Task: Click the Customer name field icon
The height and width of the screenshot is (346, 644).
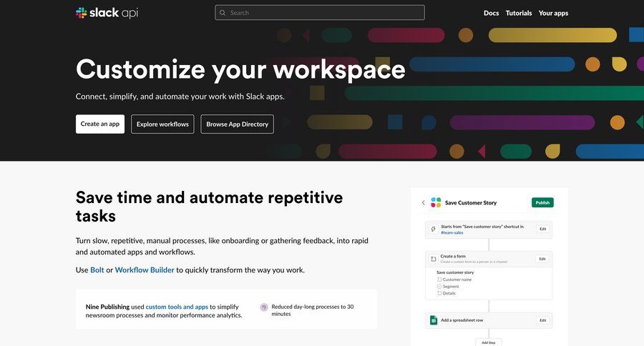Action: pyautogui.click(x=439, y=280)
